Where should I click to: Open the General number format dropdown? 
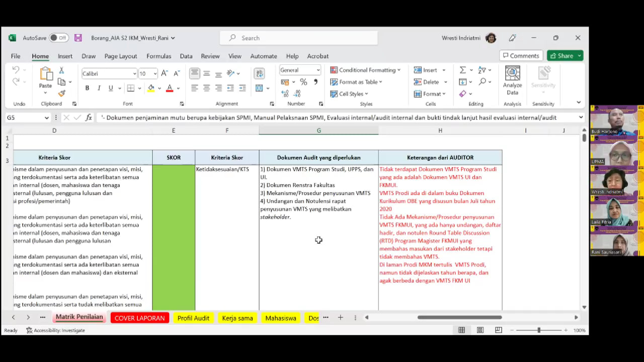tap(318, 70)
